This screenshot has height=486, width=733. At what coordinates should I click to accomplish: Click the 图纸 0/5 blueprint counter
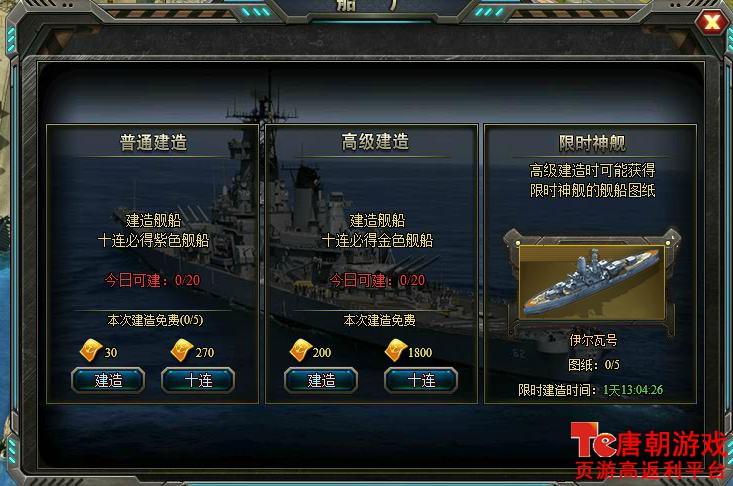(594, 364)
